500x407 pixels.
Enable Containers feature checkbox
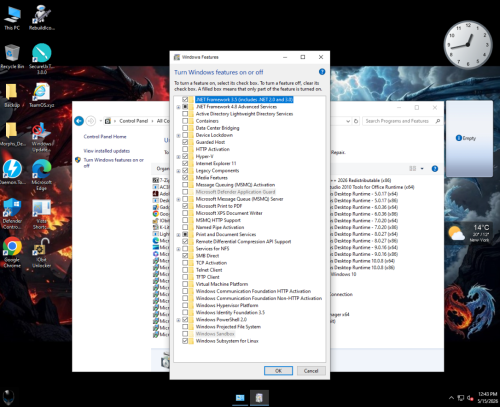(185, 121)
